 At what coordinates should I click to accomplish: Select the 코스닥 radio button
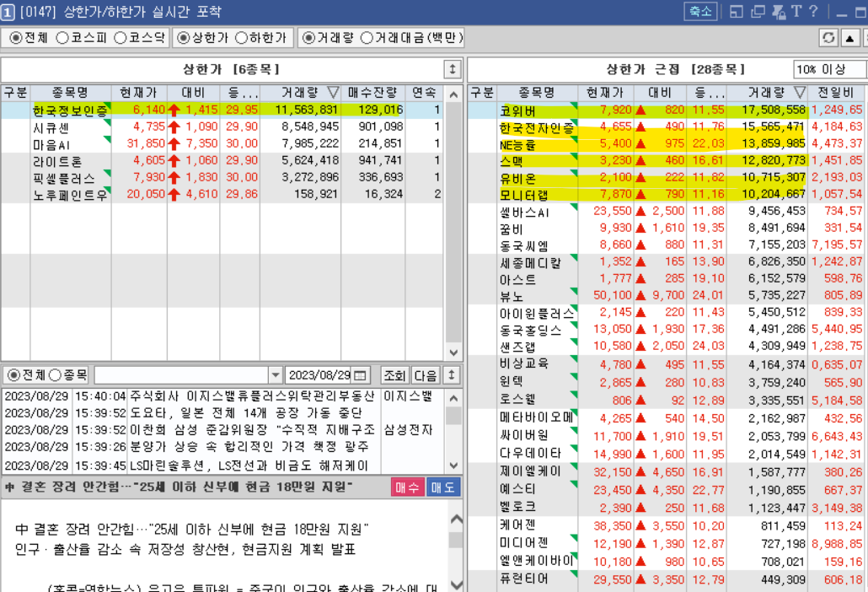tap(121, 38)
